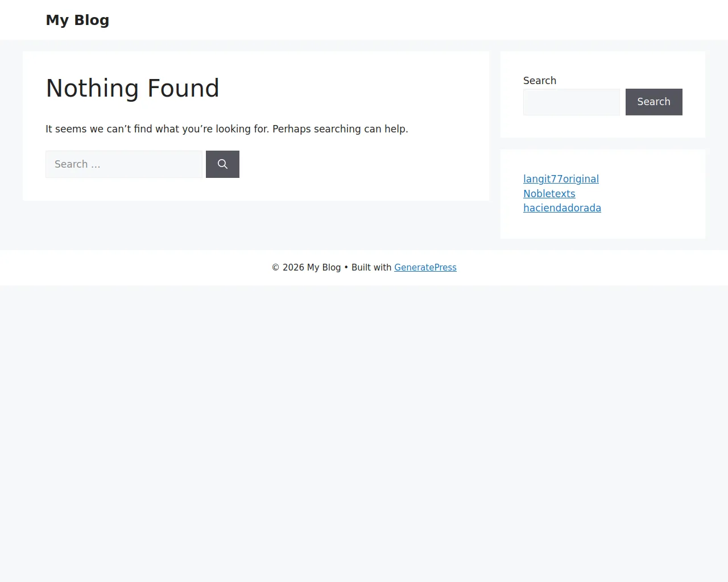Open the GeneratePress footer link
Screen dimensions: 728x582
(x=425, y=267)
